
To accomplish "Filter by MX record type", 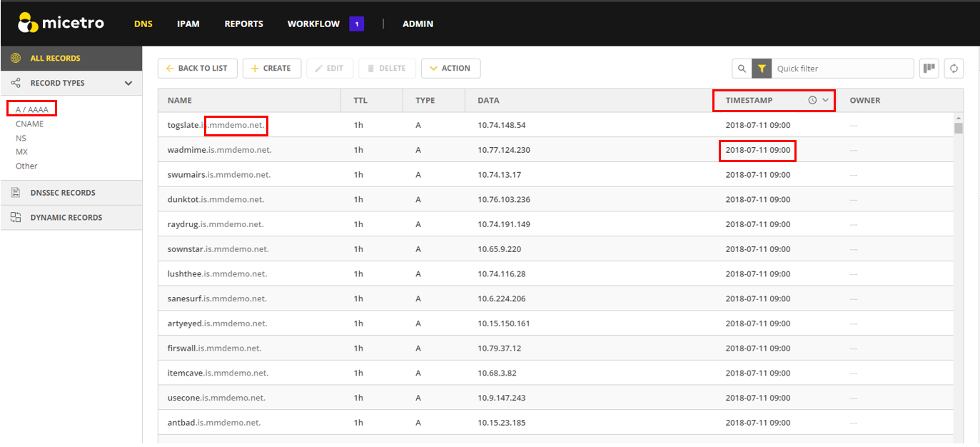I will (x=21, y=152).
